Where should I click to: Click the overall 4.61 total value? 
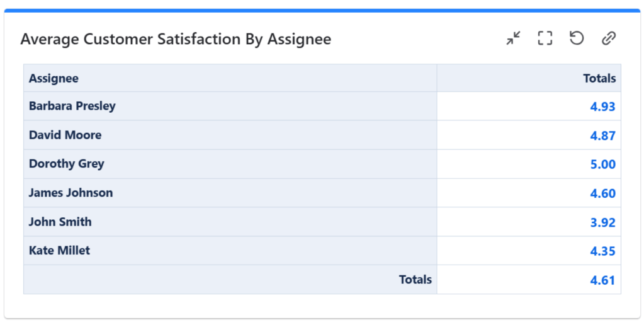[x=602, y=280]
